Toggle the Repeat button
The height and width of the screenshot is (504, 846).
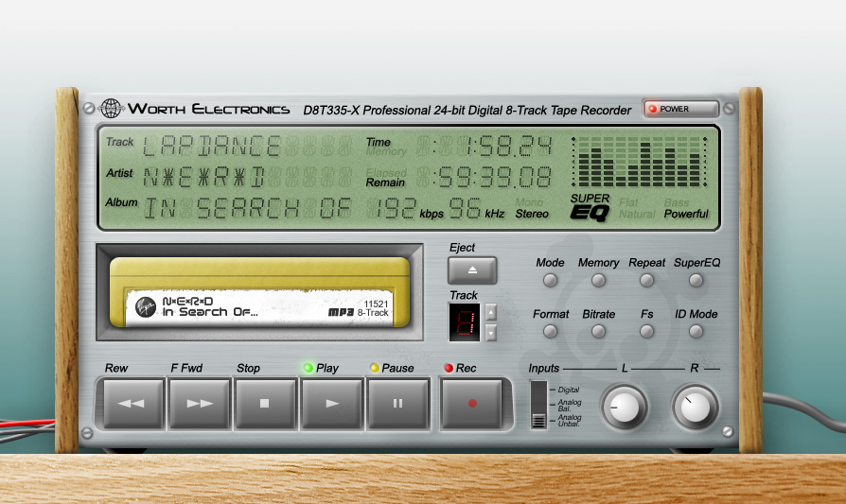pyautogui.click(x=646, y=280)
